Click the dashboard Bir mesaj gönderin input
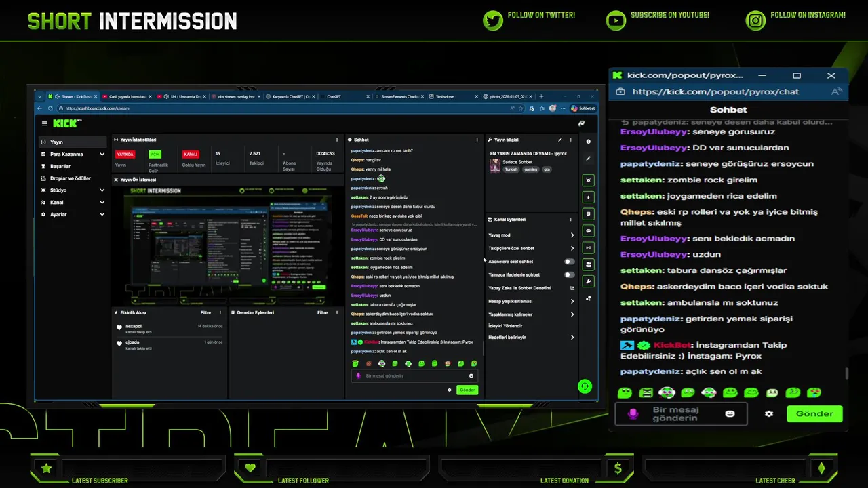This screenshot has width=868, height=488. (x=415, y=375)
